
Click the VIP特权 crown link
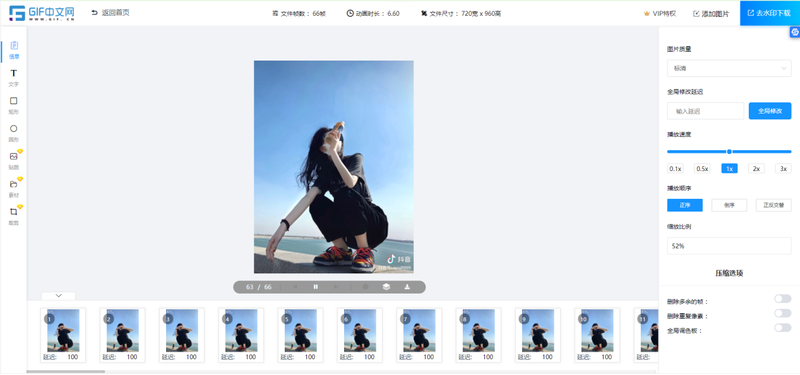660,14
